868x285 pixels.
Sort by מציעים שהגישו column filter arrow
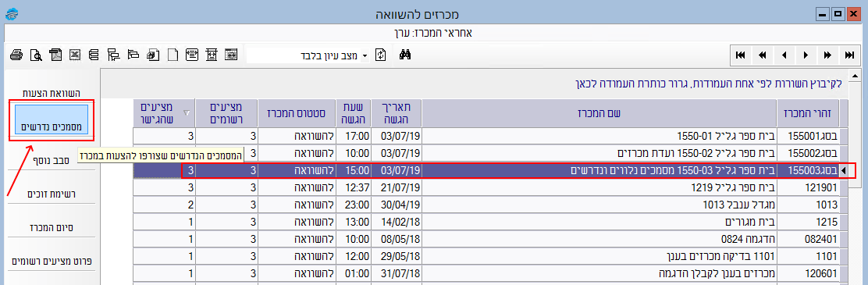point(187,113)
